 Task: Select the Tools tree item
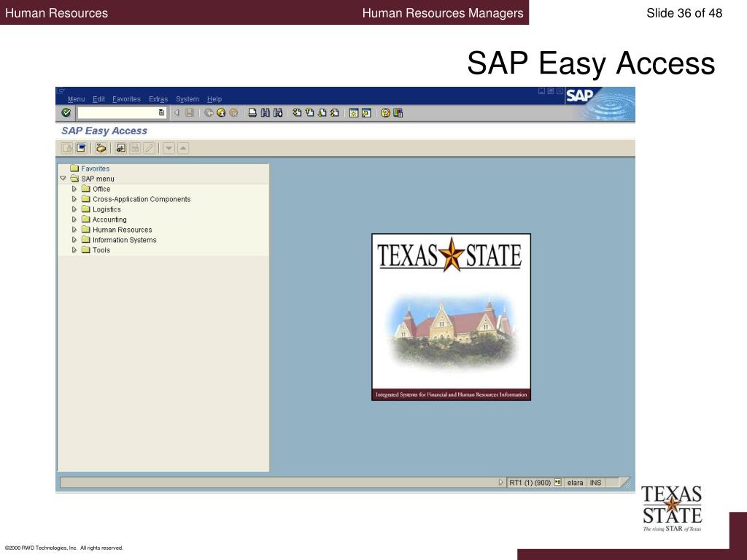click(x=101, y=250)
